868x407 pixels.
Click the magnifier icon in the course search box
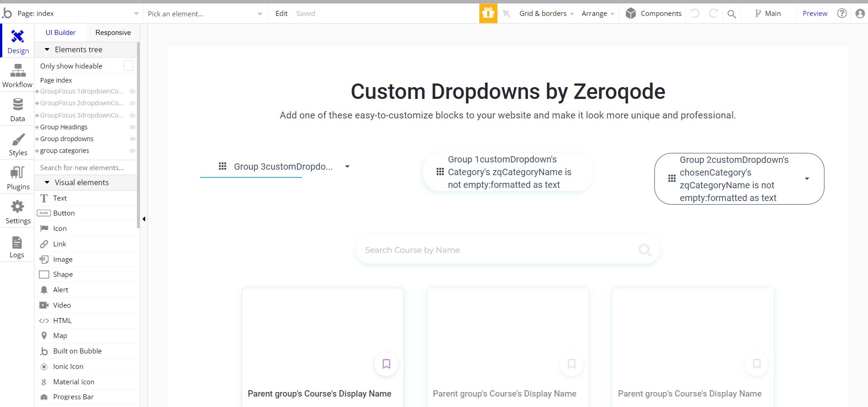click(645, 250)
